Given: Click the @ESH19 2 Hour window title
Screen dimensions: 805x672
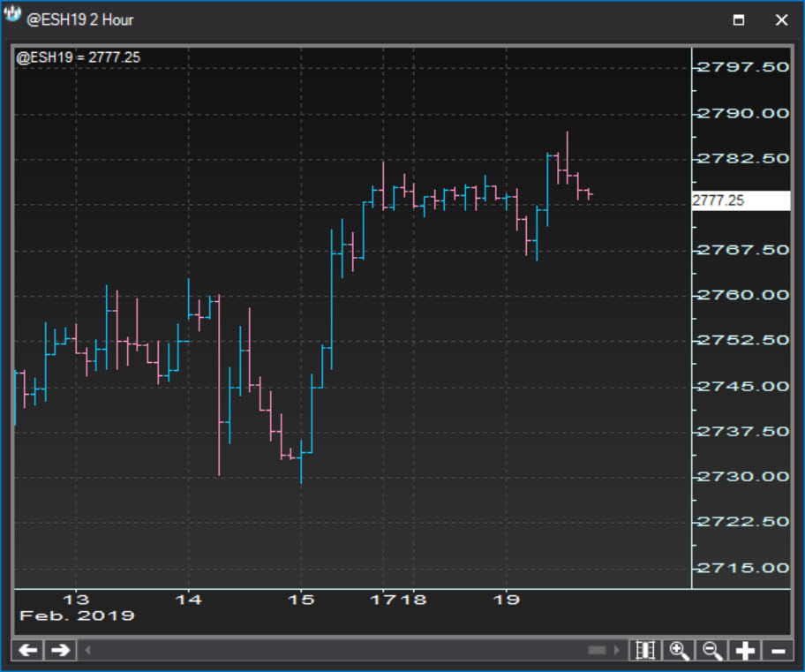Looking at the screenshot, I should tap(80, 20).
